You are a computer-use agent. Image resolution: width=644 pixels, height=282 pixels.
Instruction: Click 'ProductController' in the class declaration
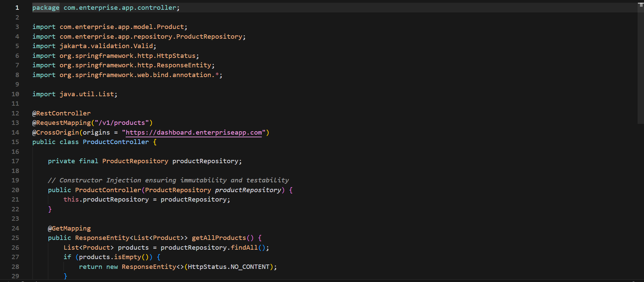tap(116, 142)
